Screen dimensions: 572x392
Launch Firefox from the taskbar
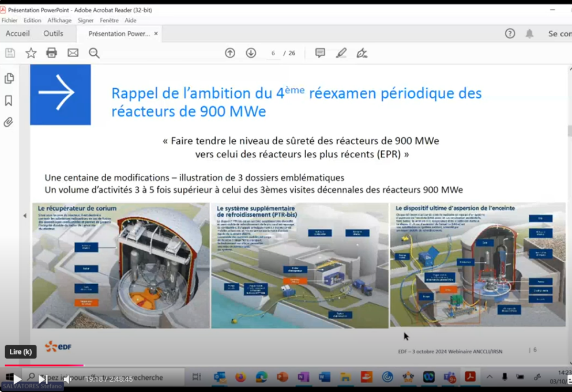pyautogui.click(x=240, y=377)
